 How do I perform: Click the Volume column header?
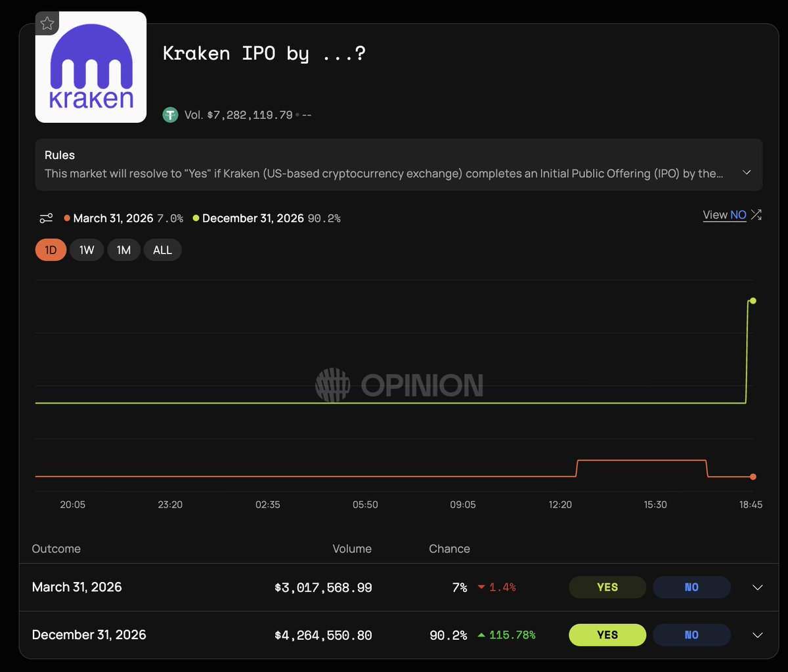pos(352,549)
